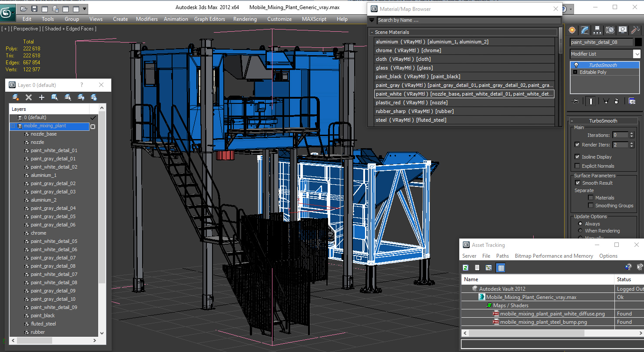
Task: Select When Rendering update option
Action: (x=580, y=231)
